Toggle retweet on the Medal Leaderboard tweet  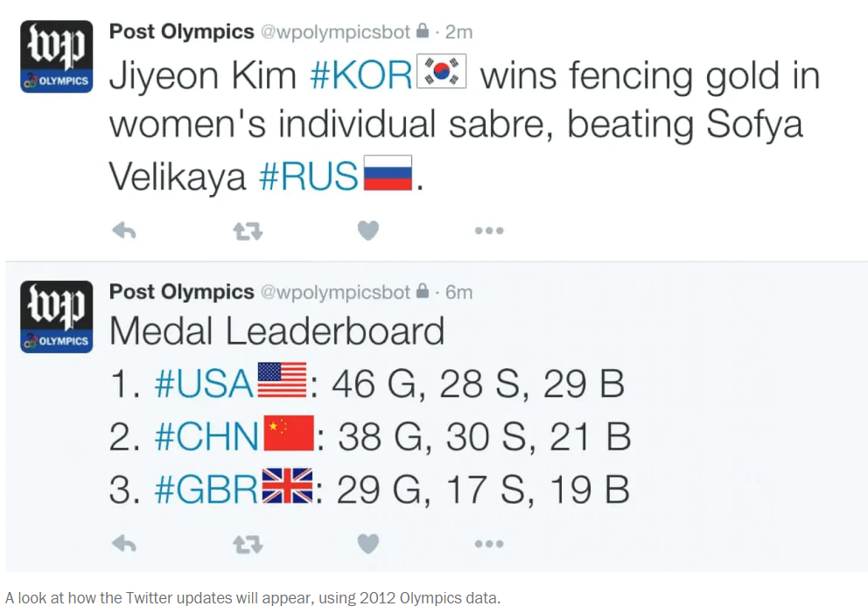(247, 543)
